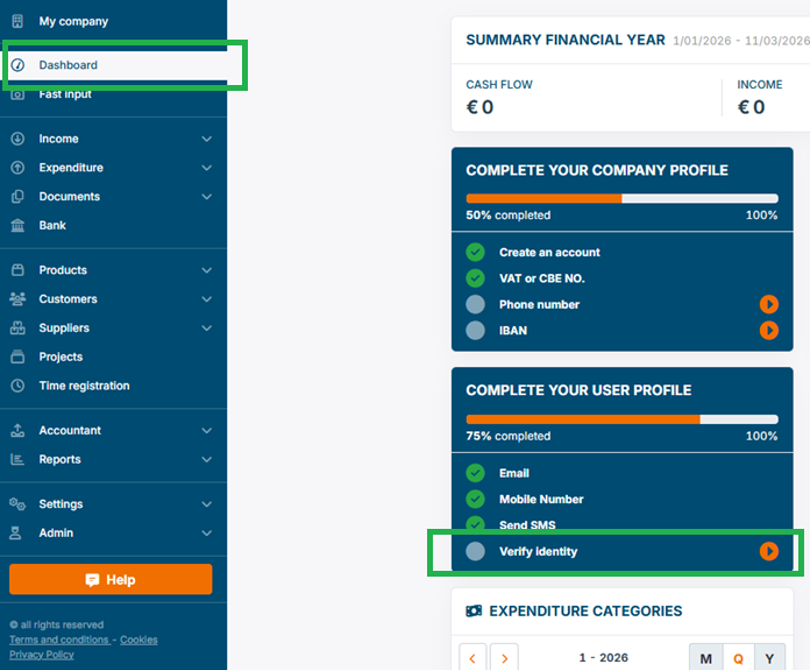Click the Suppliers icon in the sidebar
This screenshot has height=670, width=810.
tap(19, 327)
